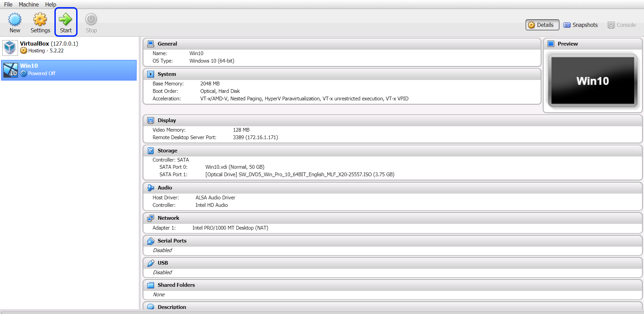644x314 pixels.
Task: Click the Shared Folders folder icon
Action: click(151, 285)
